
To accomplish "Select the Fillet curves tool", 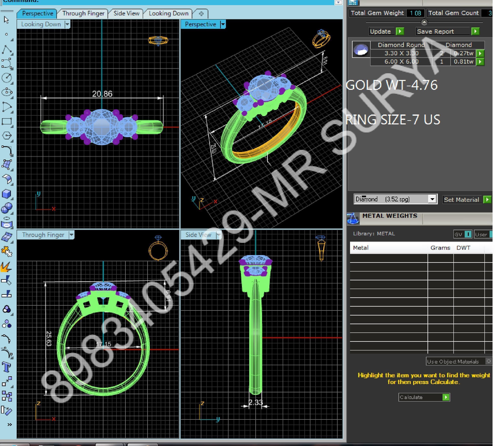I will pos(7,150).
